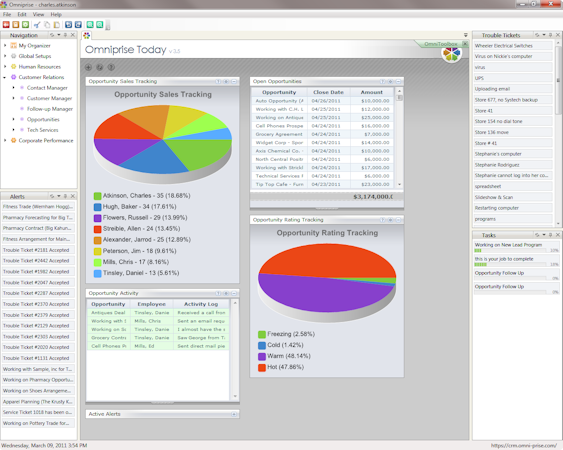Maximize the Opportunity Sales Tracking widget
The width and height of the screenshot is (563, 450).
point(226,82)
